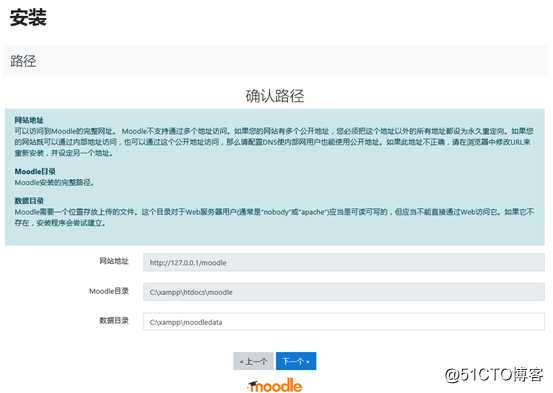
Task: Click the 网站地址 form label
Action: (x=114, y=261)
